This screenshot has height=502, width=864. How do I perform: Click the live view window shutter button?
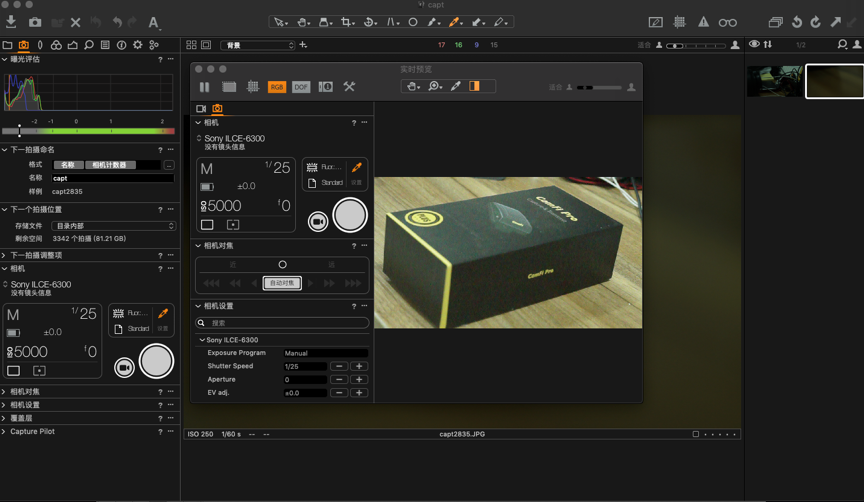[350, 215]
